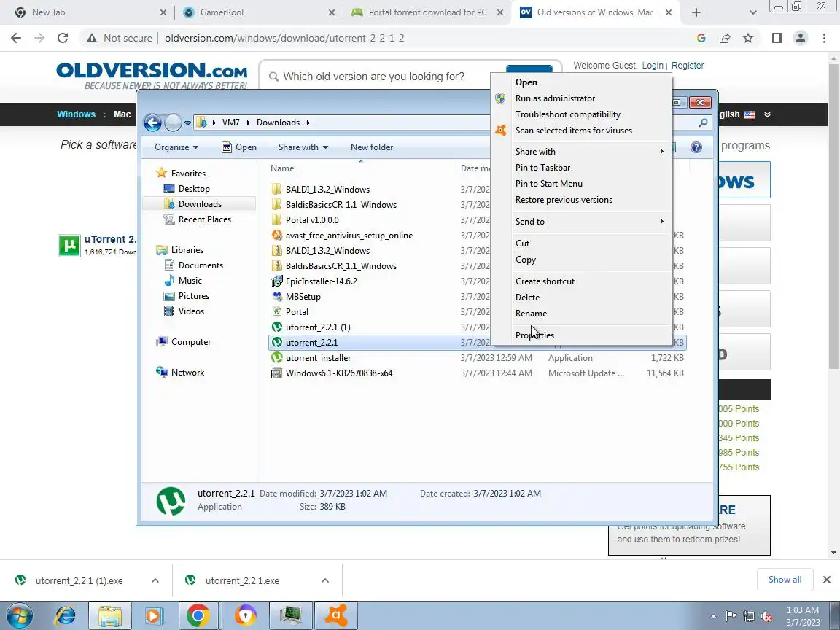Open the Documents library
Screen dimensions: 840x630
pyautogui.click(x=193, y=265)
